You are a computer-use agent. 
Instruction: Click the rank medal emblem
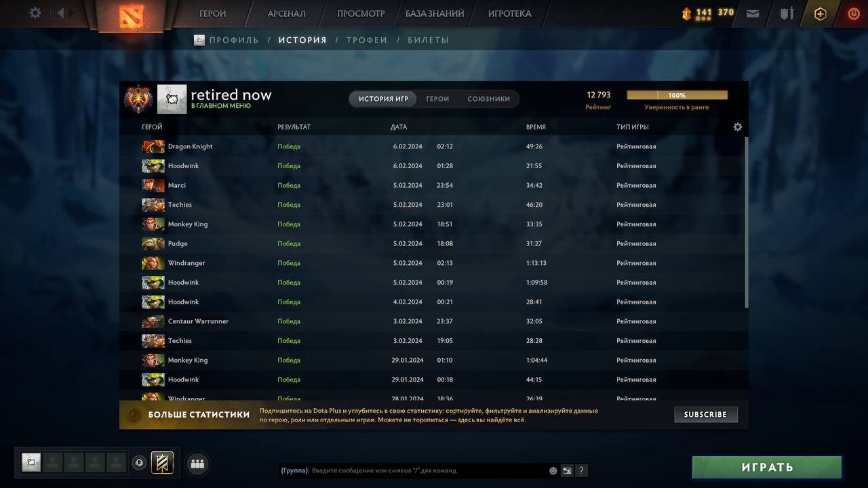tap(138, 99)
